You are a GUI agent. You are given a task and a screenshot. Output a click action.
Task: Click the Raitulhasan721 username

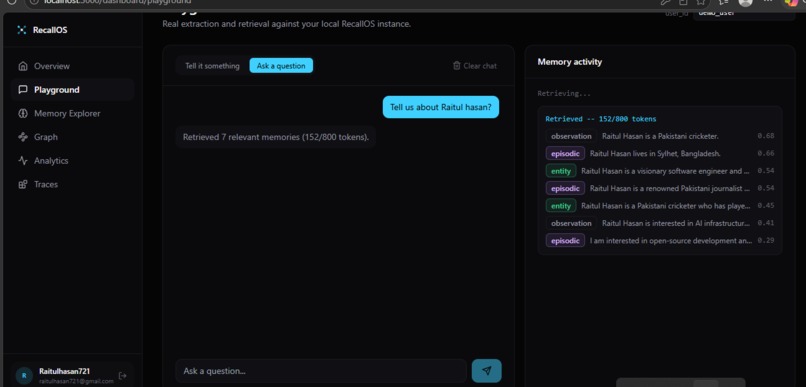click(65, 371)
